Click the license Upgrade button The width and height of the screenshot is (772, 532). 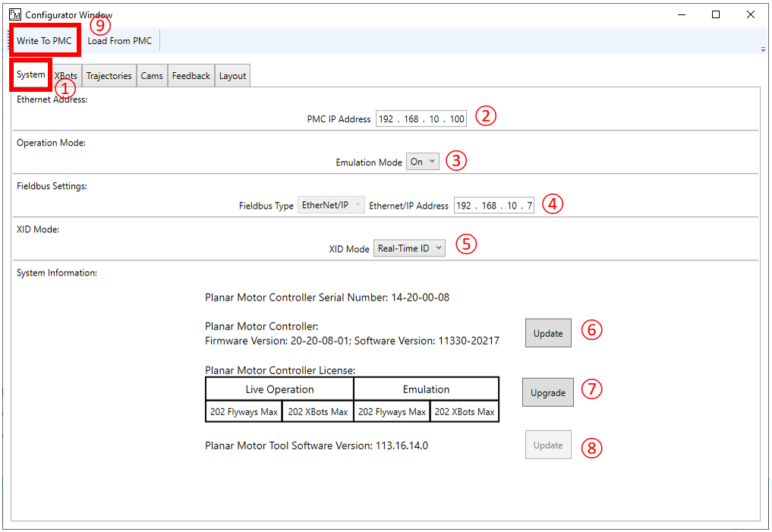(547, 392)
